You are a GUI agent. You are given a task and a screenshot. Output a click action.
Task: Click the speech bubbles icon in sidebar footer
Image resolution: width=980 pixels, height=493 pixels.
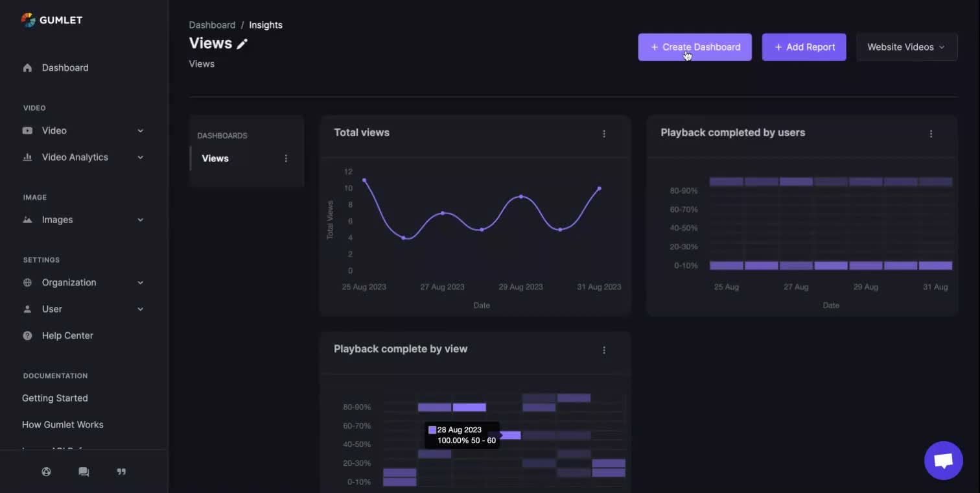tap(84, 472)
